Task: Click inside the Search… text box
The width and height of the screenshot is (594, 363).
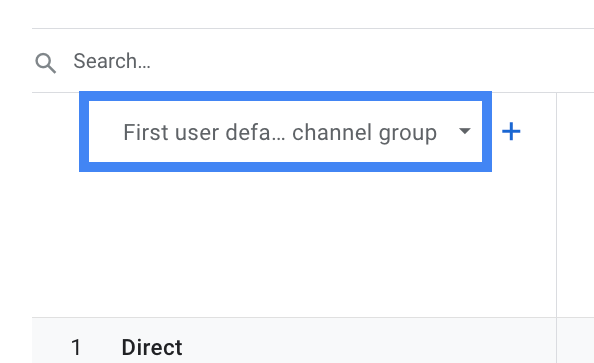Action: click(x=313, y=61)
